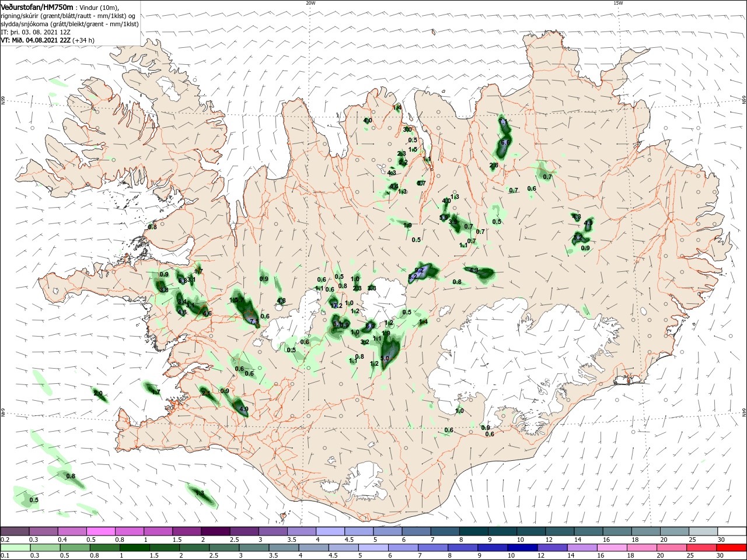The height and width of the screenshot is (560, 747).
Task: Pick the dark purple 2 mm snow swatch
Action: coord(215,531)
